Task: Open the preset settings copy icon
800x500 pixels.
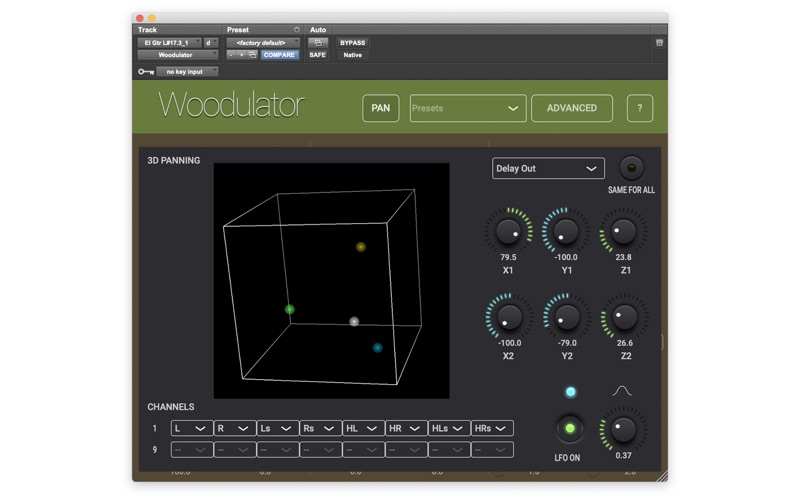Action: 253,55
